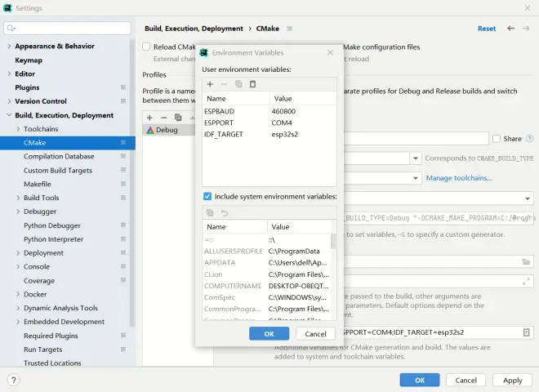The image size is (539, 392).
Task: Select ESPBAUD variable row
Action: (269, 111)
